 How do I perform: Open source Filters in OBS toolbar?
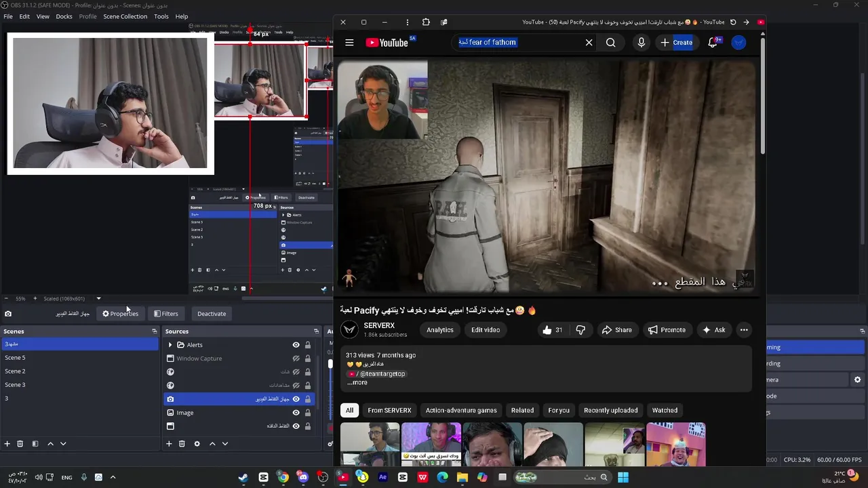(165, 314)
